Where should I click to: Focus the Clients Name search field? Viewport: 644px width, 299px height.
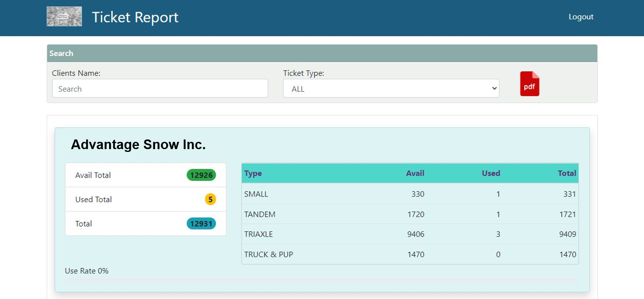coord(160,88)
